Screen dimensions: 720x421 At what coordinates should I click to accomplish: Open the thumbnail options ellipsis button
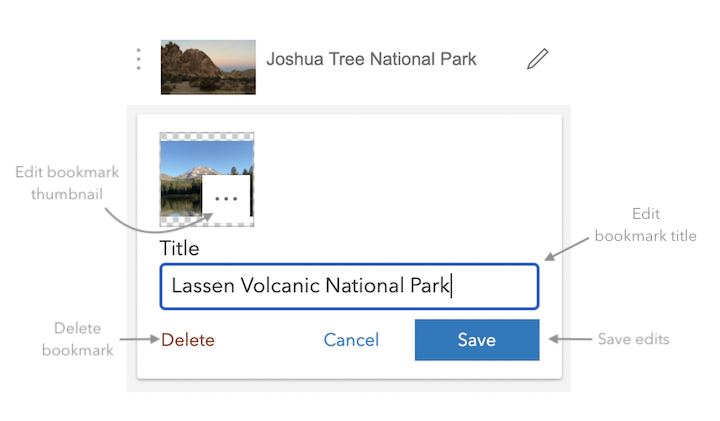coord(226,196)
